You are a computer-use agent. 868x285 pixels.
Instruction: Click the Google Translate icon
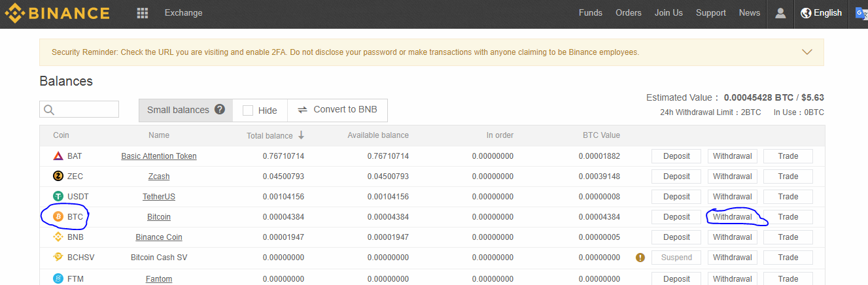861,13
